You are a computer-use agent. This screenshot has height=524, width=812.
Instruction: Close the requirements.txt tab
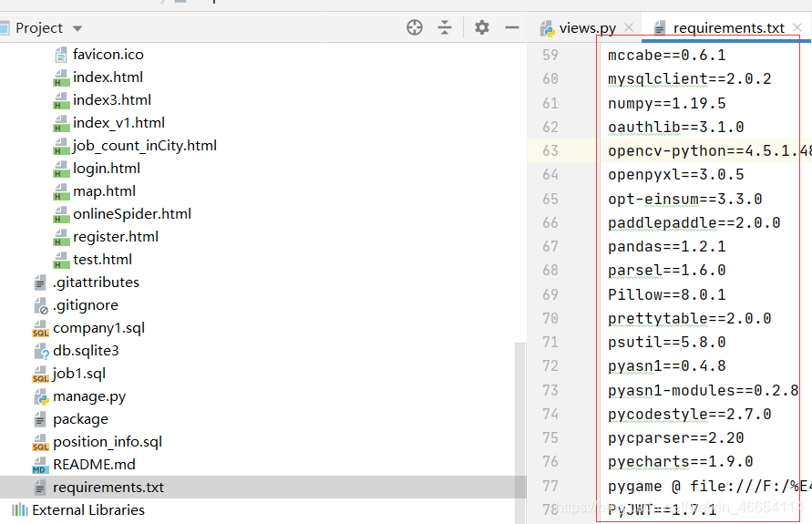(797, 27)
